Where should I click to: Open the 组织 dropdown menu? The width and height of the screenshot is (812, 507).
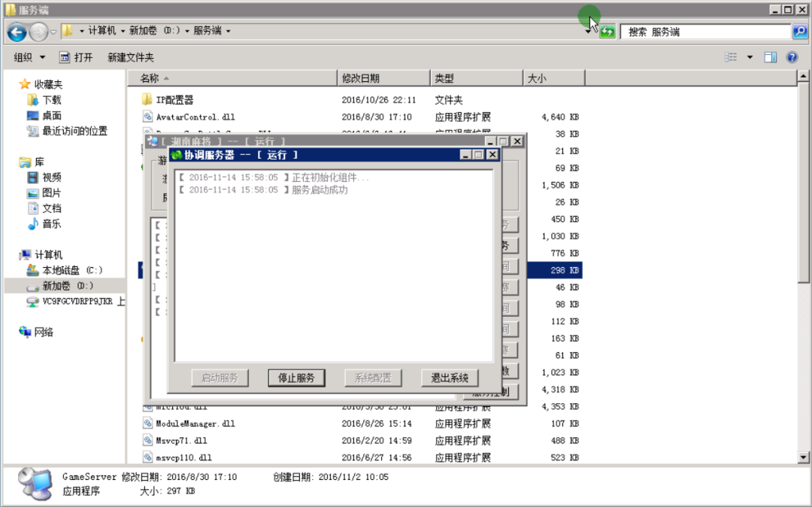pos(29,57)
